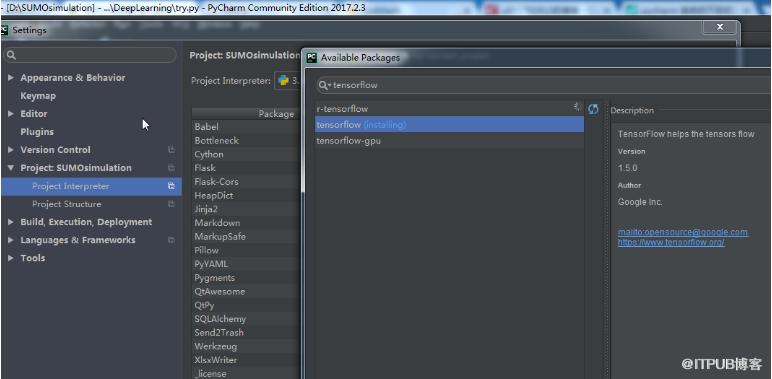
Task: Select the PyYAML package row
Action: (246, 264)
